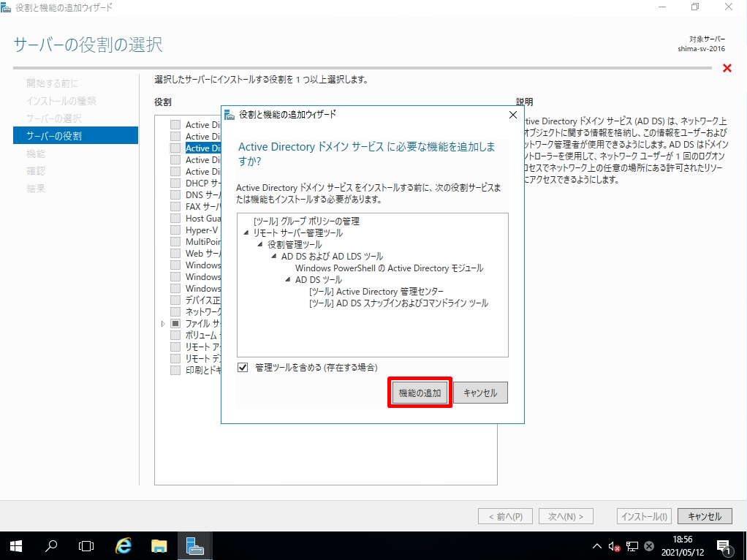
Task: Check the デバイス正常性 role checkbox
Action: [x=176, y=300]
